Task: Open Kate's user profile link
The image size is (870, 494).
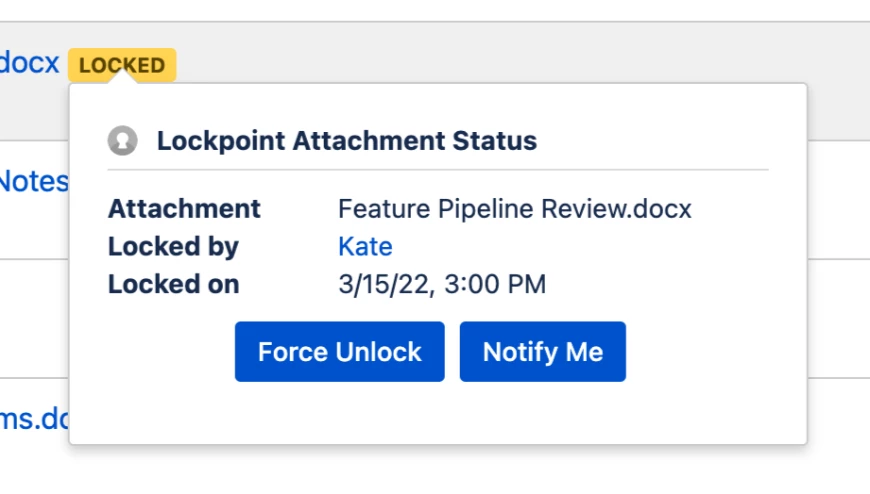Action: pos(365,246)
